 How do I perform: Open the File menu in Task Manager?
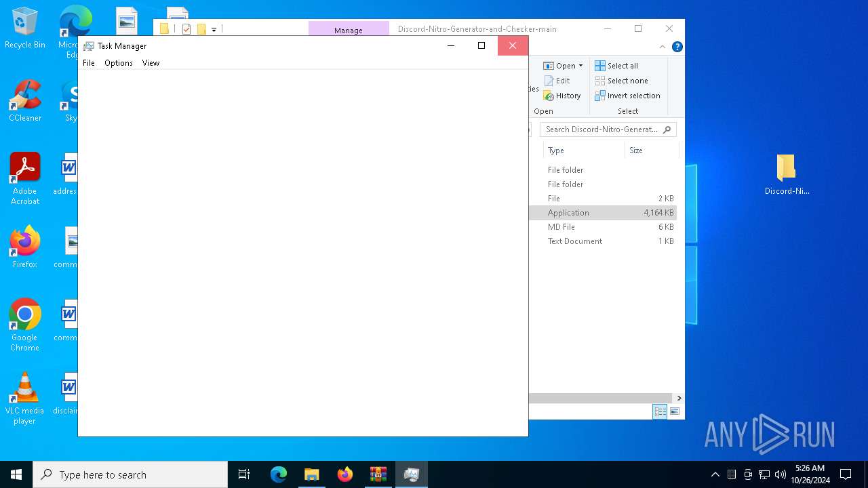pyautogui.click(x=89, y=63)
